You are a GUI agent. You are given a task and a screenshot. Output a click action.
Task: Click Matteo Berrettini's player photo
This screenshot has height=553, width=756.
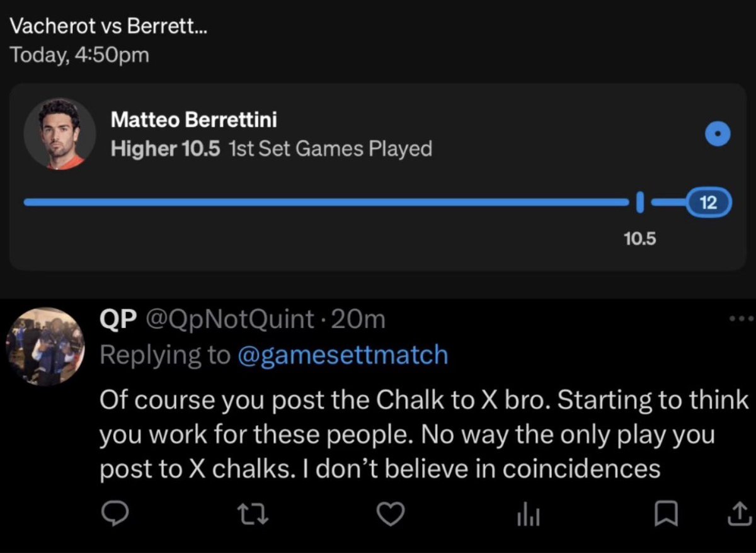point(60,134)
